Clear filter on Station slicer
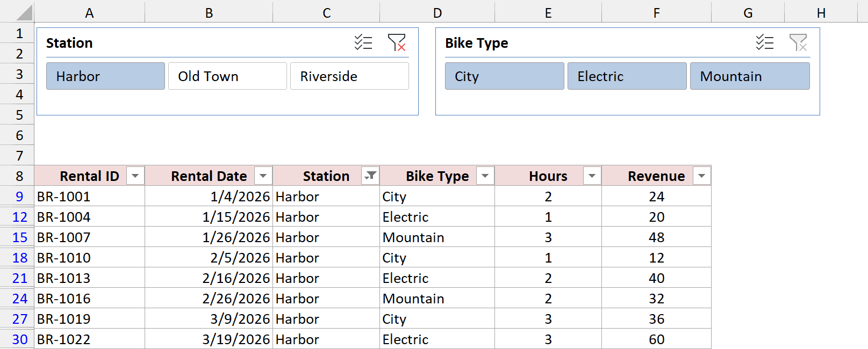The height and width of the screenshot is (349, 868). point(397,42)
